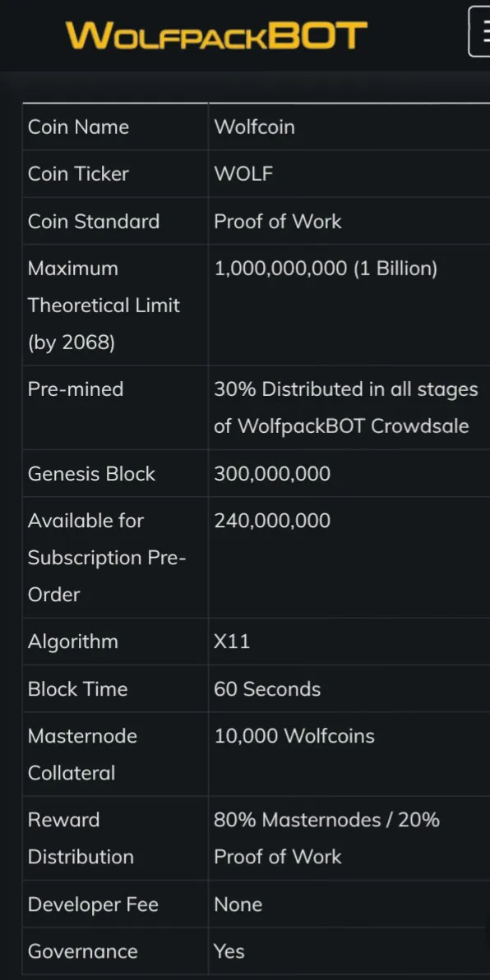Select the 30% Distributed crowdsale text

pos(346,407)
